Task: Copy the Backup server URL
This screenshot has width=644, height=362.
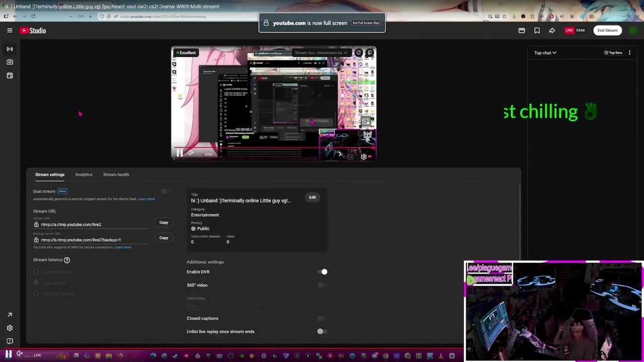Action: point(164,238)
